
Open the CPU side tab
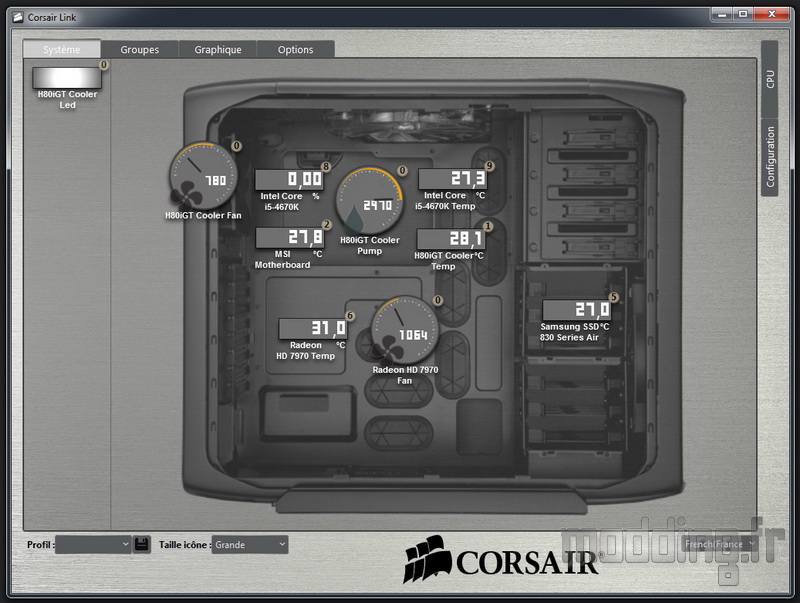click(770, 79)
